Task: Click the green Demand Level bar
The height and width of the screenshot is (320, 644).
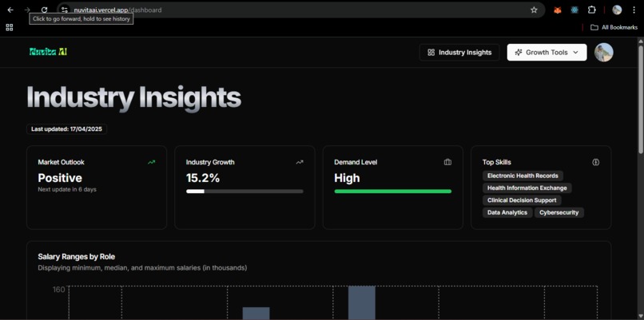Action: click(x=393, y=192)
